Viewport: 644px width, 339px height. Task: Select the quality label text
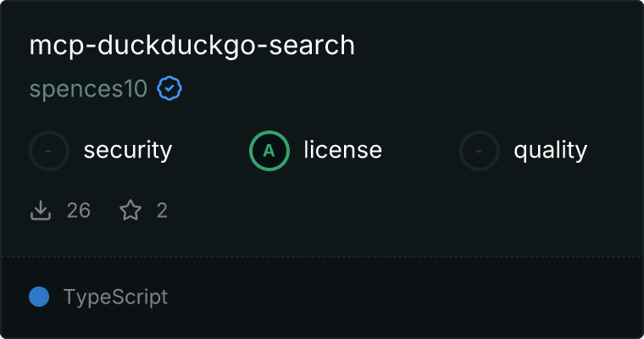550,151
